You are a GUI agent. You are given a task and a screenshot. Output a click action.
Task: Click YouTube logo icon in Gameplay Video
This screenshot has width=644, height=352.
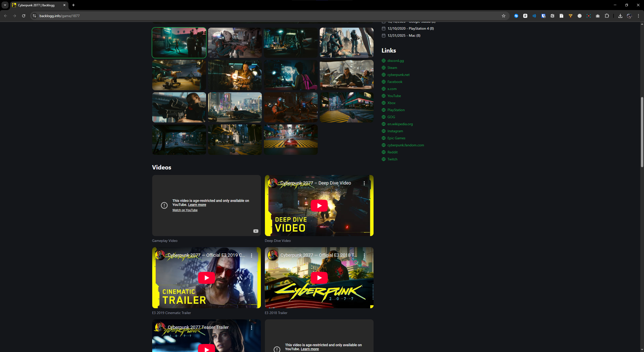(256, 231)
